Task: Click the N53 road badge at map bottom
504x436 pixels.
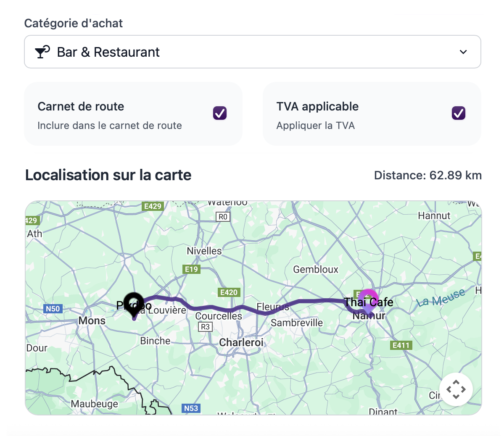Action: (x=191, y=408)
